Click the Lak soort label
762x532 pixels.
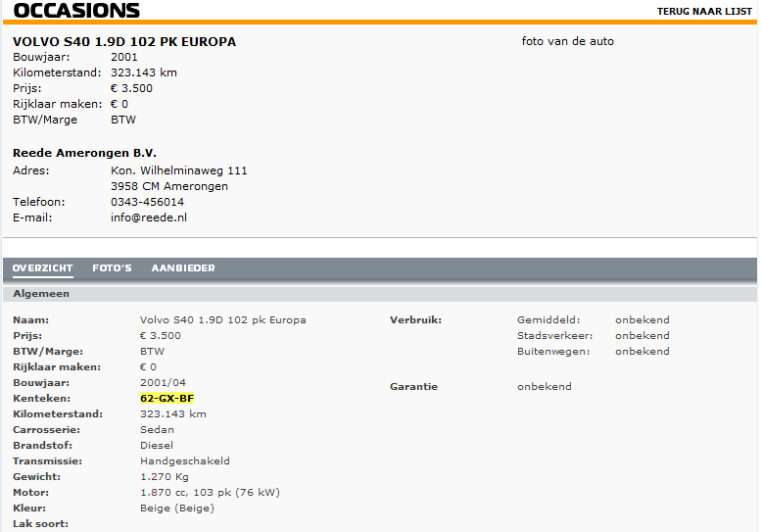pyautogui.click(x=41, y=524)
